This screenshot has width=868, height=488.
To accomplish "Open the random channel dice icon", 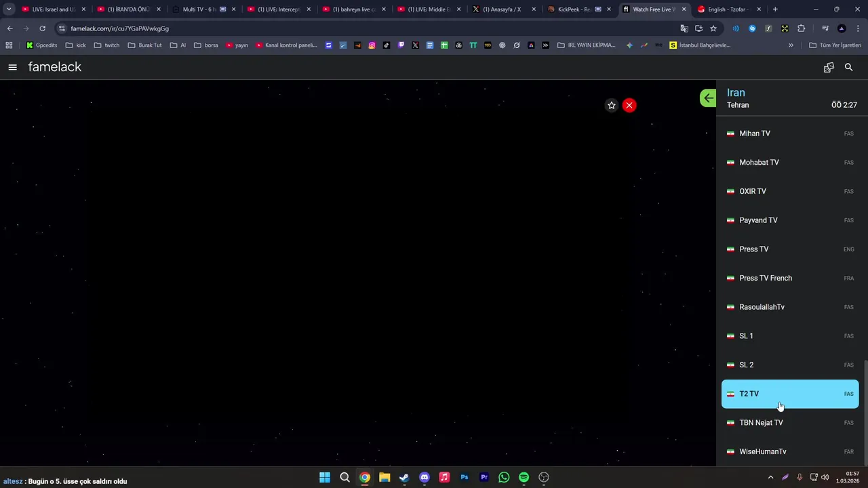I will click(829, 67).
